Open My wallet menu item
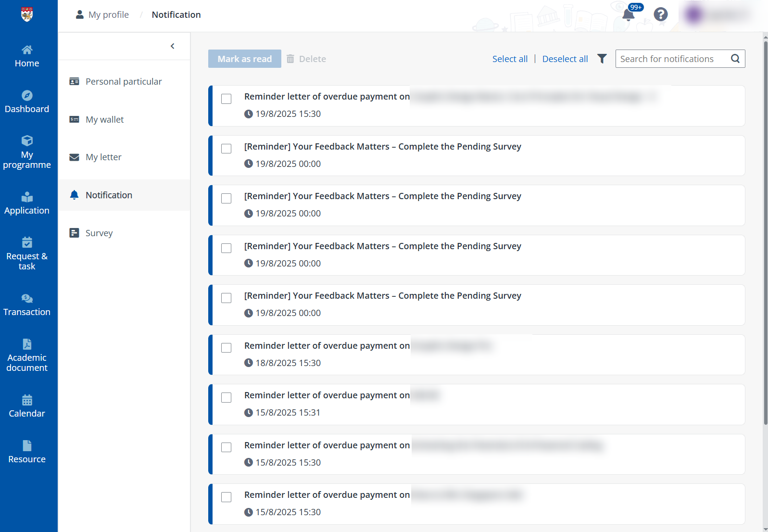Image resolution: width=768 pixels, height=532 pixels. point(104,119)
